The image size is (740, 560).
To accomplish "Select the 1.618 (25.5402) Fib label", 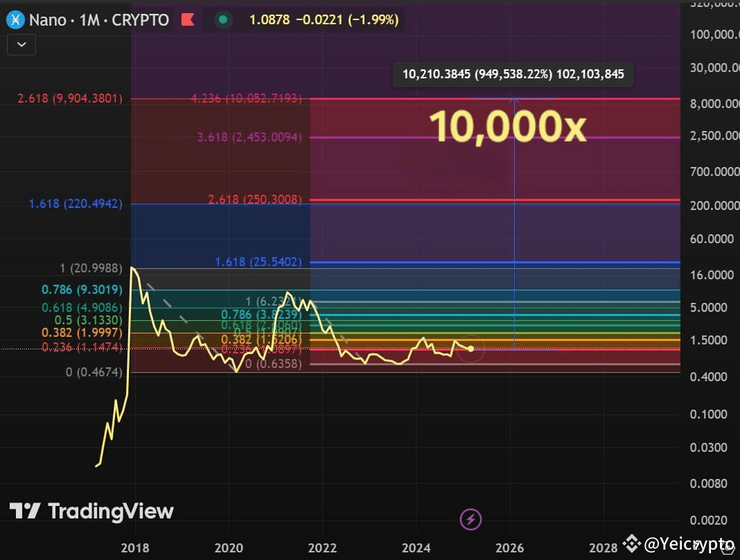I will (258, 261).
